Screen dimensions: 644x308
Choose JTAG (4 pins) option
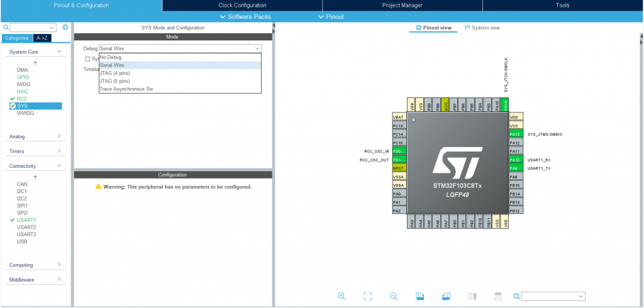[180, 73]
